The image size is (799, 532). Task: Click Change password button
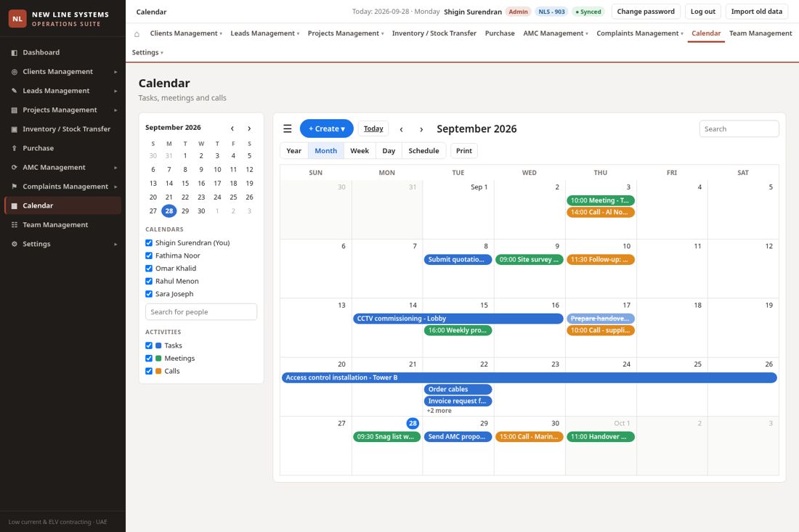646,11
